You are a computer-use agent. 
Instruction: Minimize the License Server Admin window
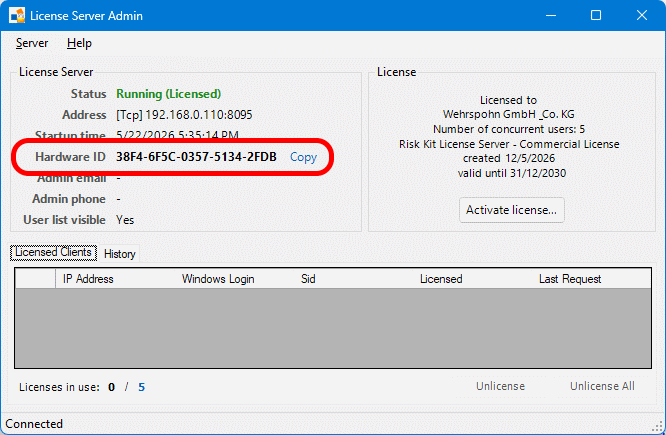coord(551,16)
